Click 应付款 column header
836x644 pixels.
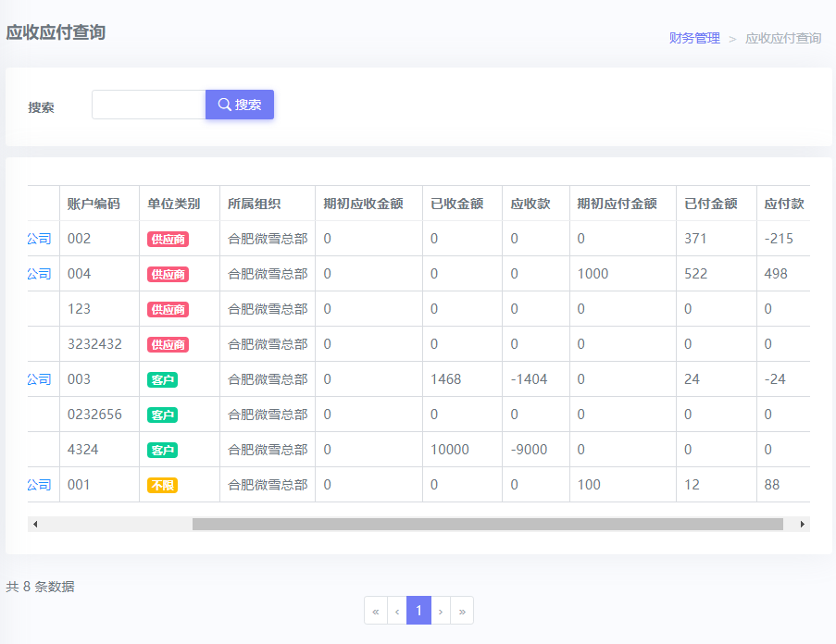point(784,204)
